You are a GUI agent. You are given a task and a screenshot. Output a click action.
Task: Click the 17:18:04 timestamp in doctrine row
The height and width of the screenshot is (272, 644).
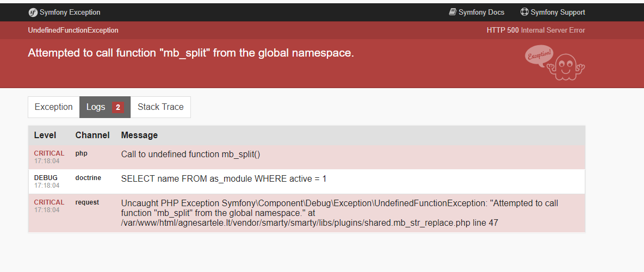pos(47,186)
